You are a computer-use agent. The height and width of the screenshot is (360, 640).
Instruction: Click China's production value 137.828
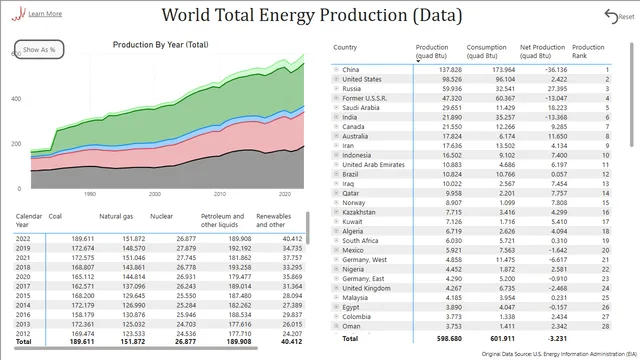[x=450, y=70]
